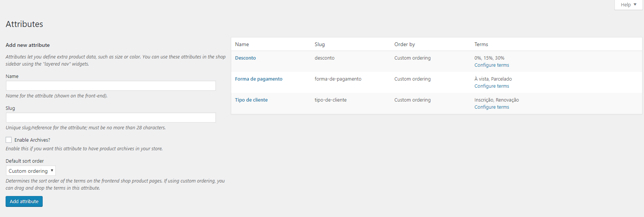The width and height of the screenshot is (644, 217).
Task: Open the Tipo de cliente attribute
Action: coord(251,100)
